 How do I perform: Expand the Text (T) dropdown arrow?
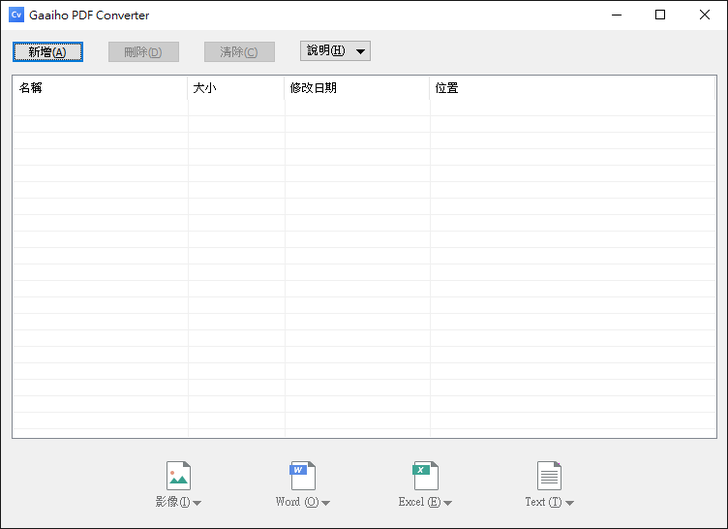(570, 503)
